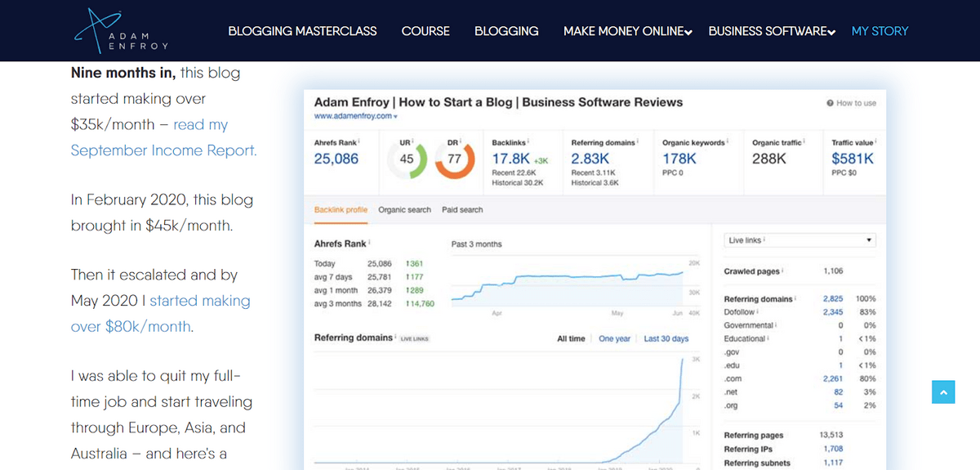Open Business Software dropdown menu
Screen dimensions: 980x470
pos(772,31)
